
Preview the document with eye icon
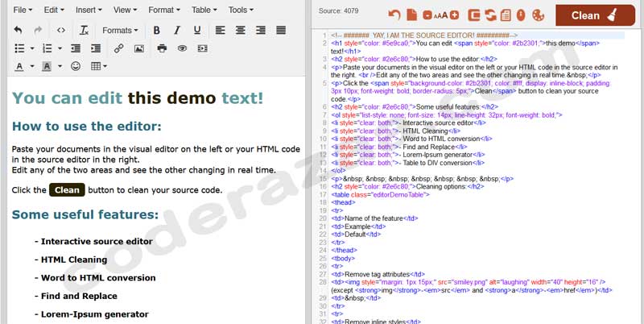[183, 48]
